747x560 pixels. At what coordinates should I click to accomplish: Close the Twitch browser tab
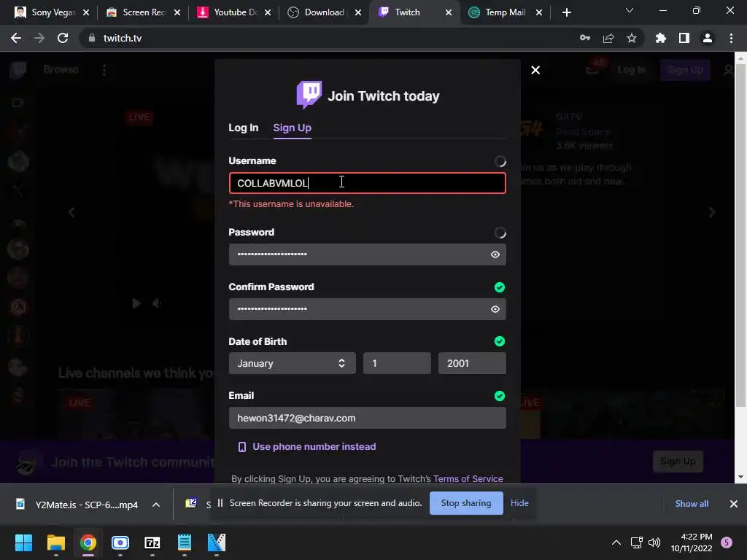click(x=449, y=13)
